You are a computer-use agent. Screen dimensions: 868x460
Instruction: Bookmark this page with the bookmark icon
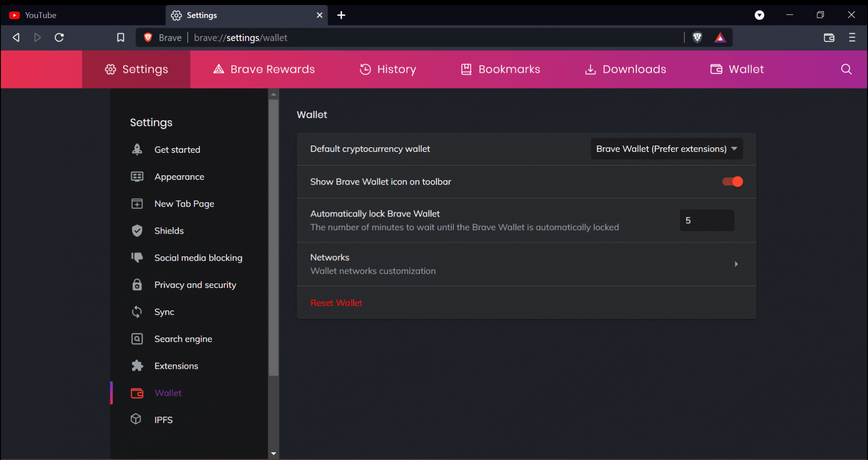(121, 38)
